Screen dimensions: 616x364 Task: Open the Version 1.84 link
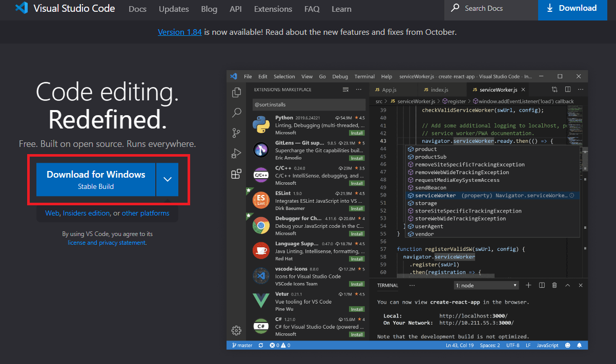click(180, 32)
